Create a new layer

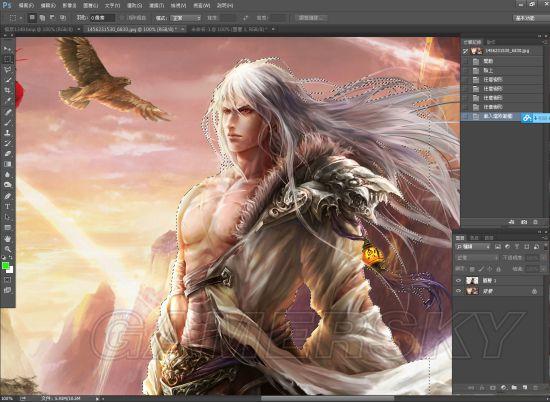[x=525, y=388]
